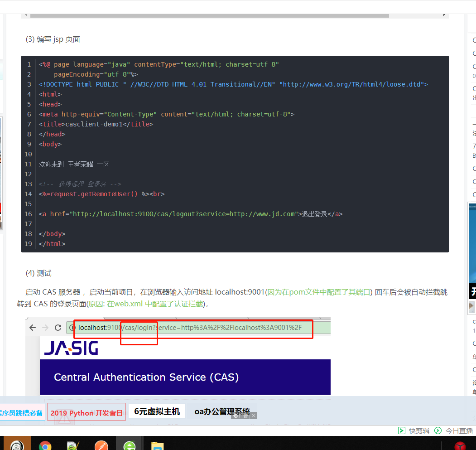This screenshot has width=476, height=450.
Task: Open the 快剪辑 status bar link
Action: 418,431
